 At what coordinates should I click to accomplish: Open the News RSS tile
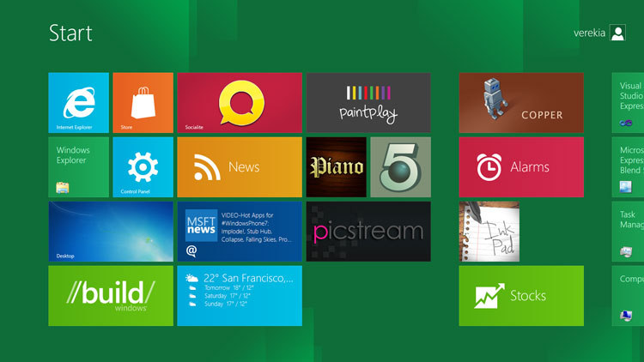tap(240, 167)
